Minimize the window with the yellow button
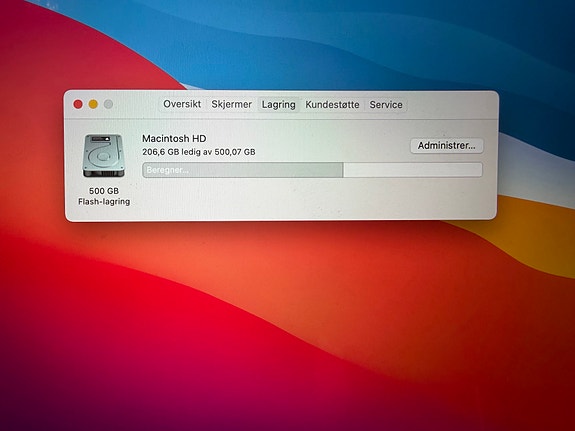 (x=93, y=104)
